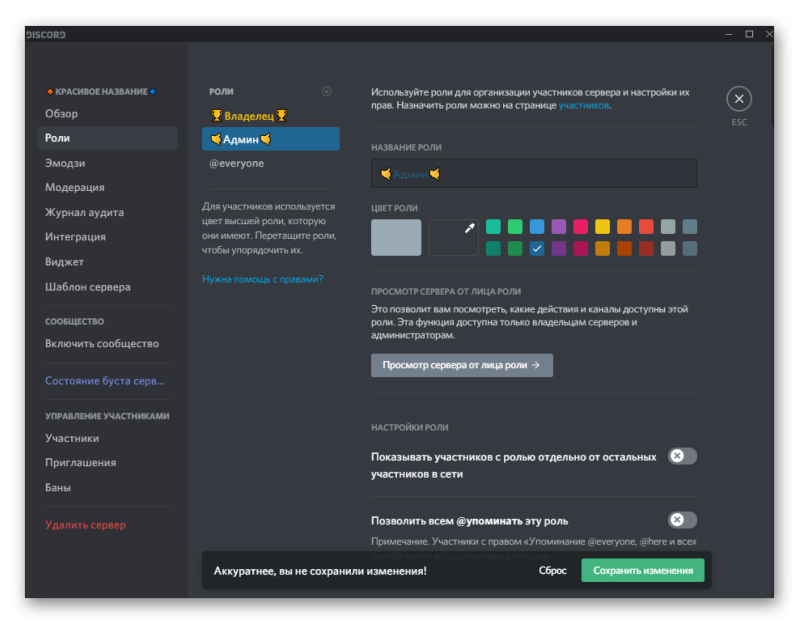The image size is (800, 624).
Task: Click the role name input field
Action: pos(534,173)
